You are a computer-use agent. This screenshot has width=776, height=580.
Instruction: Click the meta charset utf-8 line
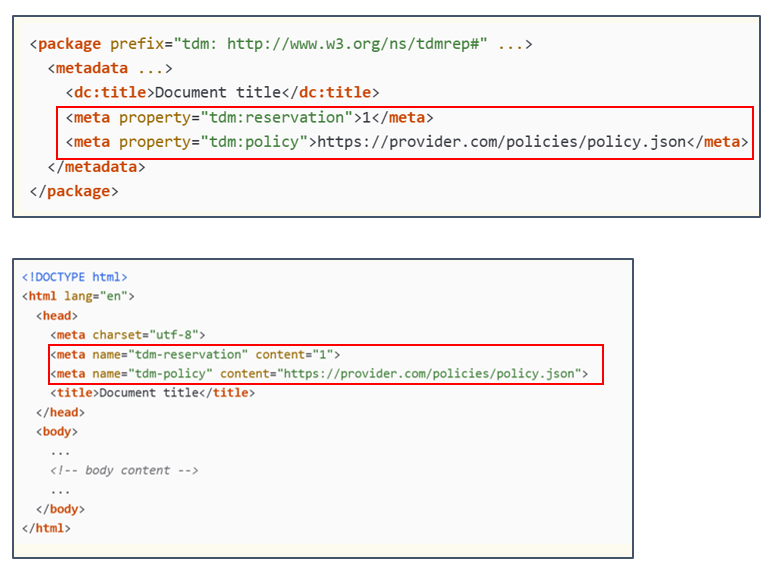[x=128, y=335]
